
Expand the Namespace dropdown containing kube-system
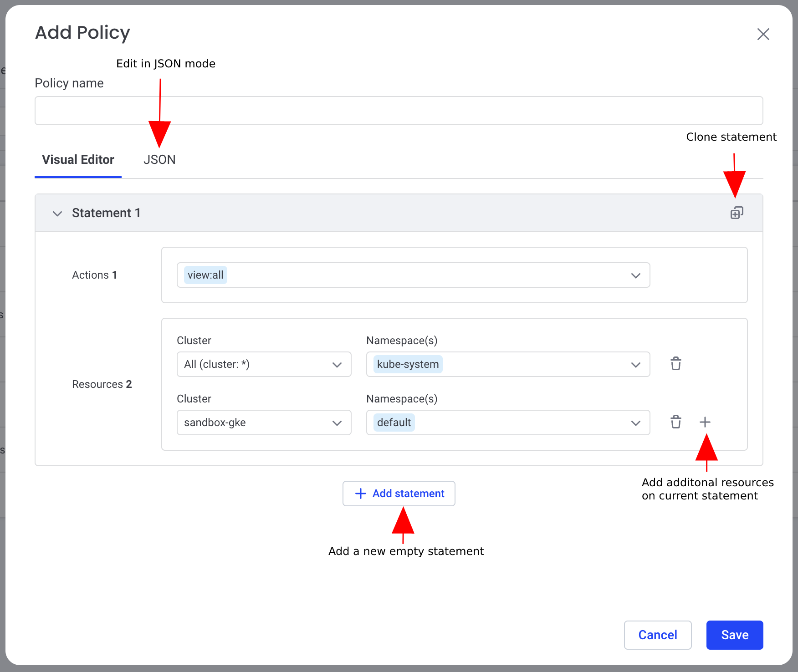coord(635,364)
